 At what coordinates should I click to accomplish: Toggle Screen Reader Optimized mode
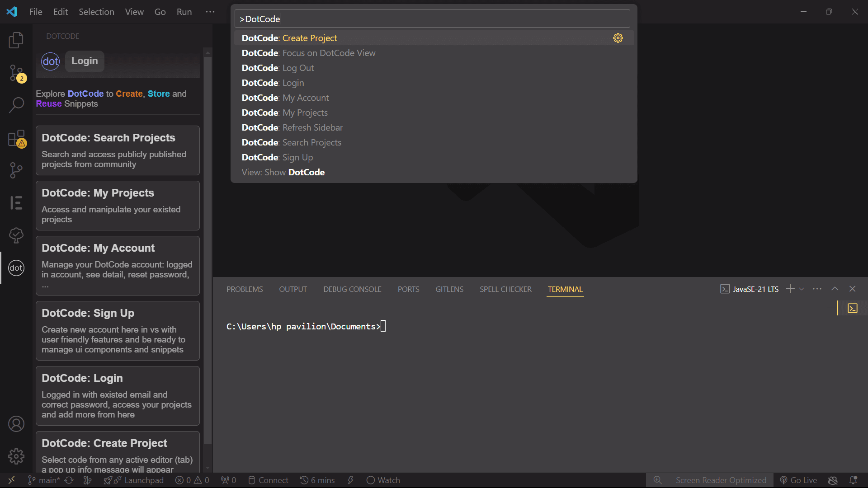721,480
